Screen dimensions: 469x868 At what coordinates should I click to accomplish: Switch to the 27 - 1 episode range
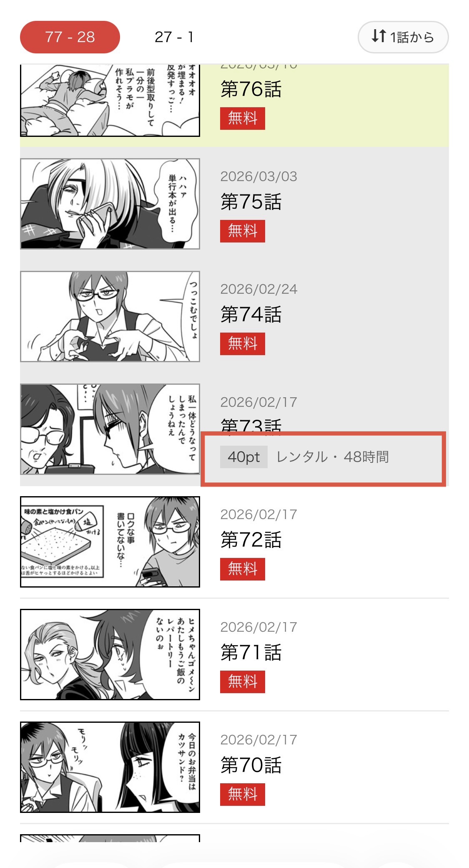tap(174, 37)
